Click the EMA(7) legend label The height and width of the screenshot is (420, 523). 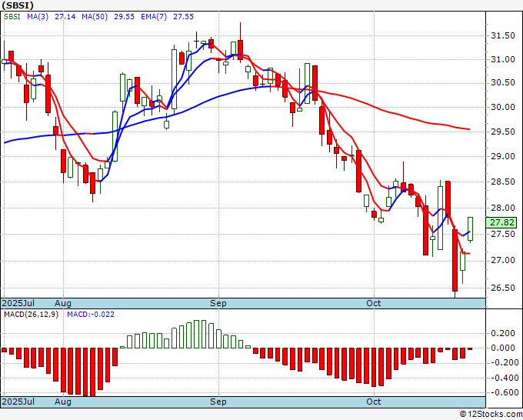pos(154,17)
